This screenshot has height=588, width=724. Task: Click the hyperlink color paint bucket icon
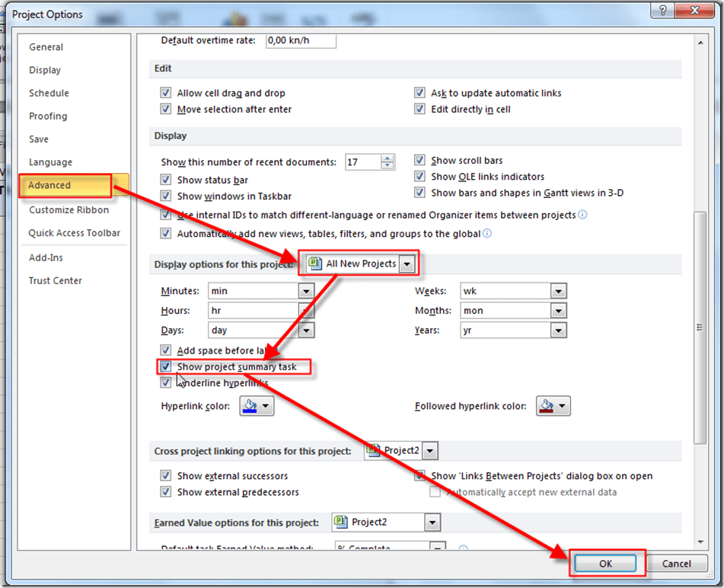coord(250,406)
